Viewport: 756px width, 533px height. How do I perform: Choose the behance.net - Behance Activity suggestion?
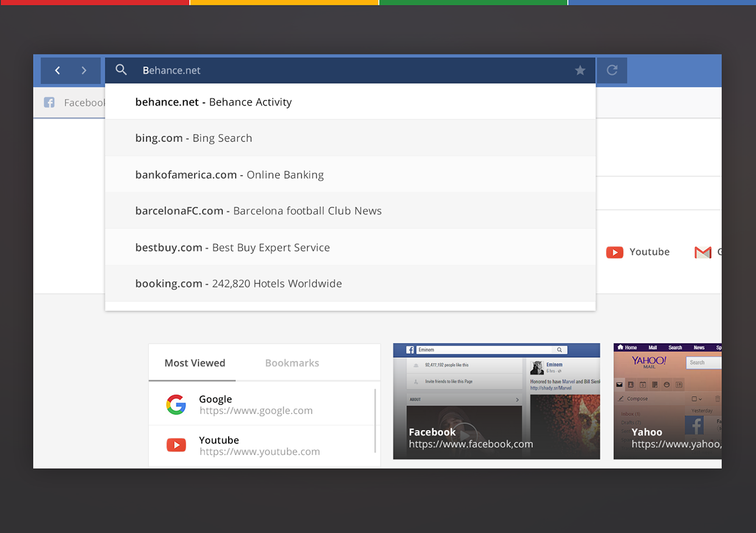pos(351,102)
